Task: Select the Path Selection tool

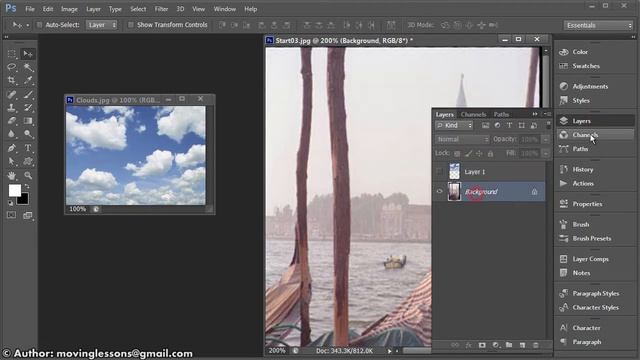Action: tap(11, 161)
